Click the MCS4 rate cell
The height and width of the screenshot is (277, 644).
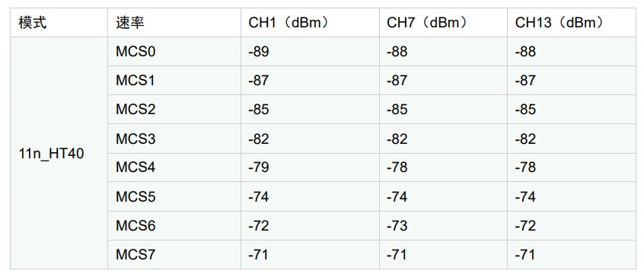coord(174,167)
